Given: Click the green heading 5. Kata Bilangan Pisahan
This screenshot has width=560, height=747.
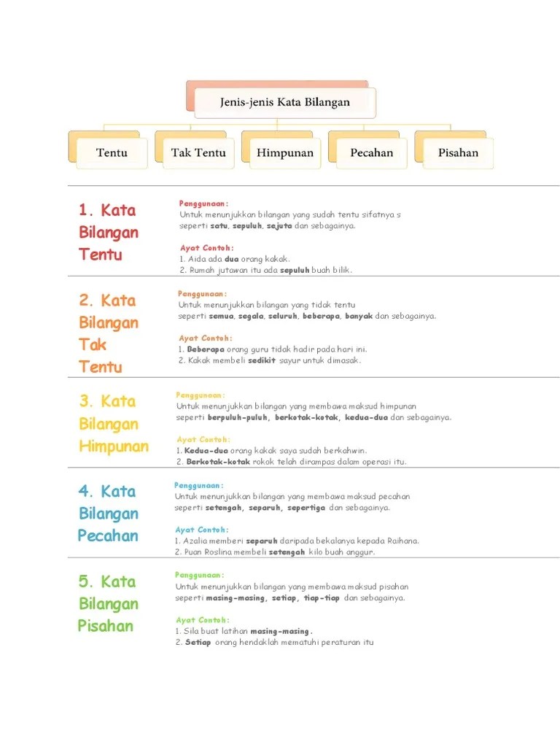Looking at the screenshot, I should coord(107,603).
